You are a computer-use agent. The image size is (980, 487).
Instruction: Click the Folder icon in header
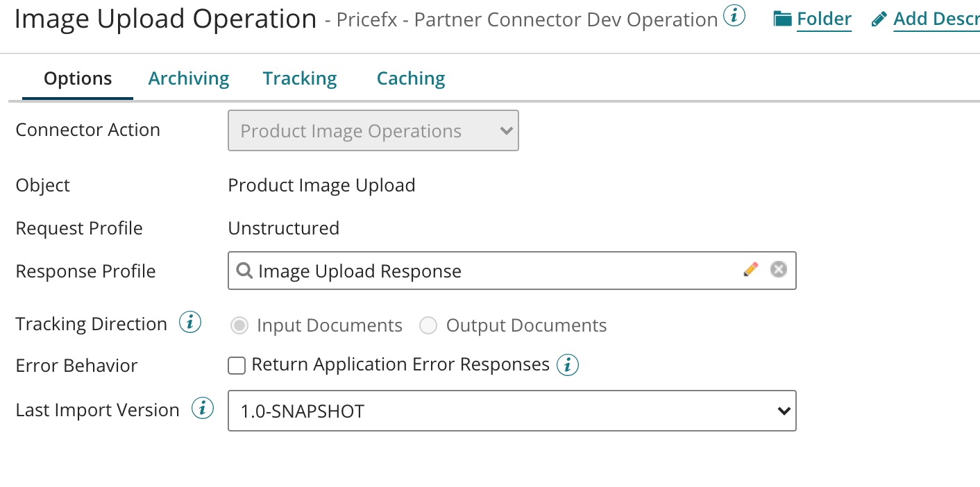pos(783,19)
